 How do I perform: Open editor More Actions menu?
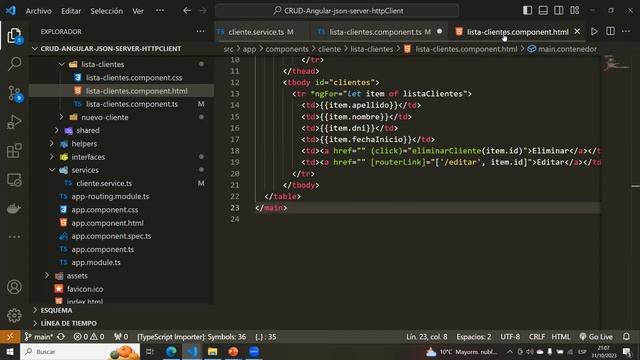point(626,31)
